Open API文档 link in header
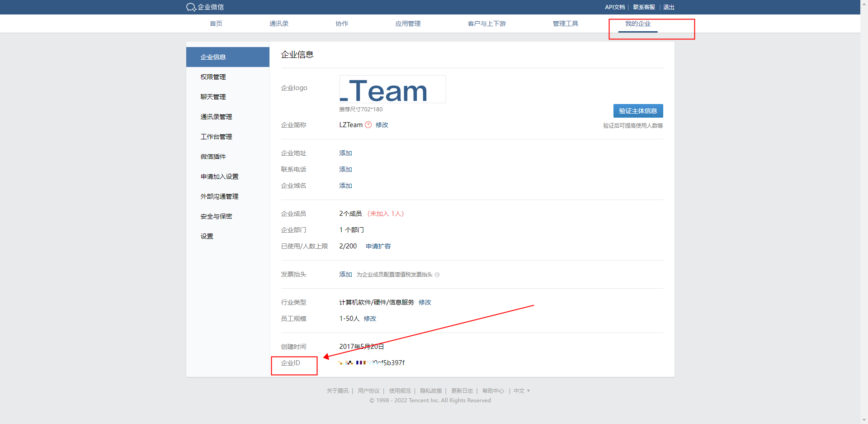 pyautogui.click(x=615, y=7)
